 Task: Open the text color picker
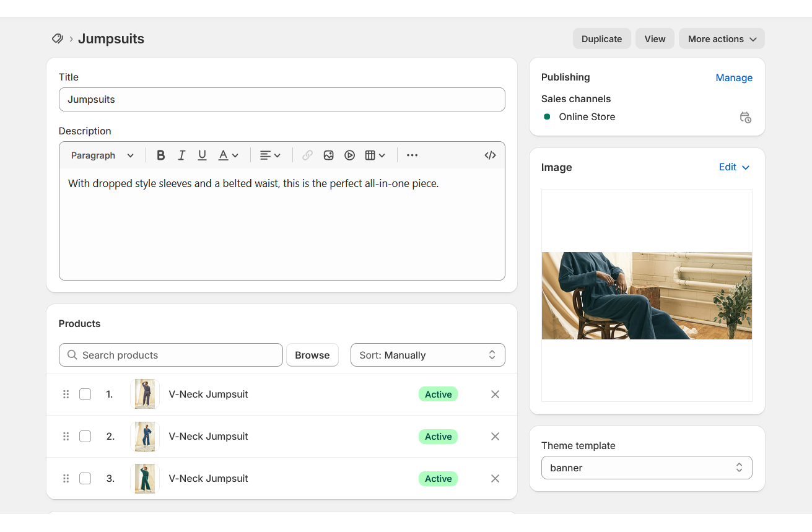pyautogui.click(x=228, y=155)
